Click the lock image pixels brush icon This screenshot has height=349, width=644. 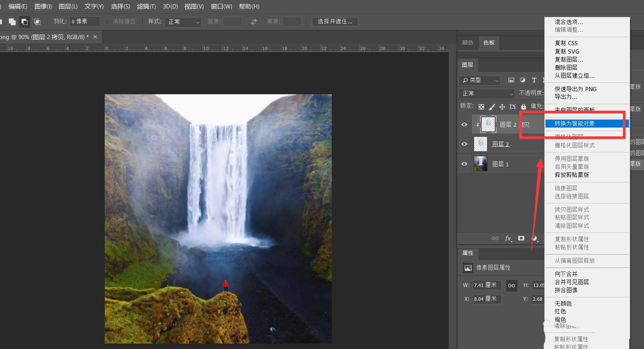tap(492, 107)
